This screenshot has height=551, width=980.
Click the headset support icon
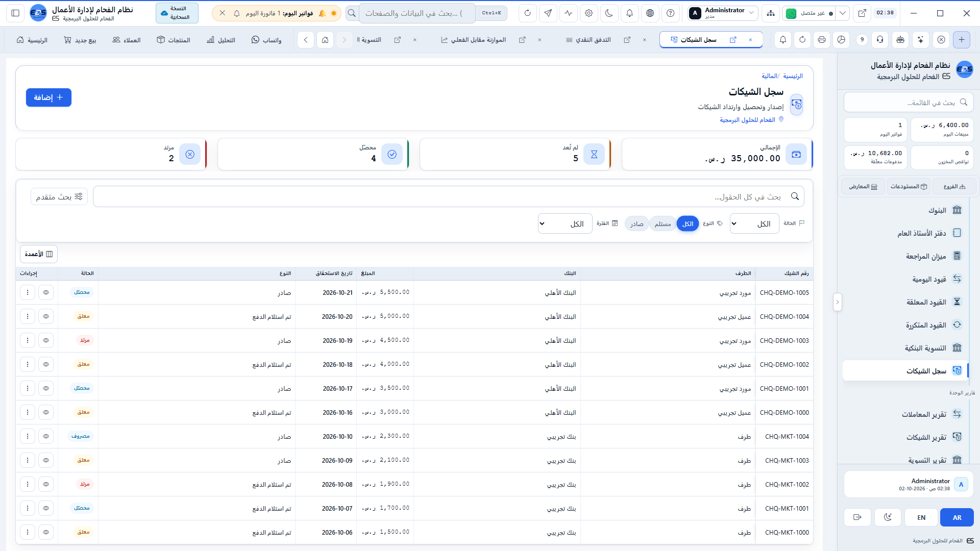[880, 40]
